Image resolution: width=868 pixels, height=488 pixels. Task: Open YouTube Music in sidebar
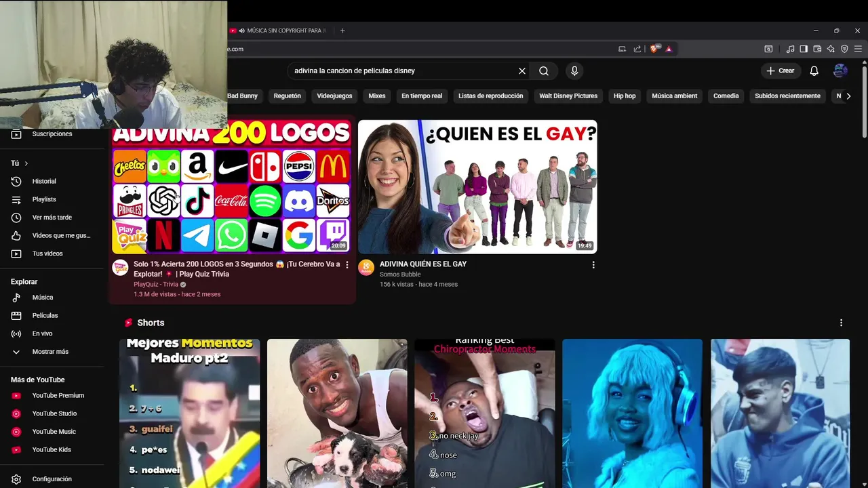[x=52, y=432]
